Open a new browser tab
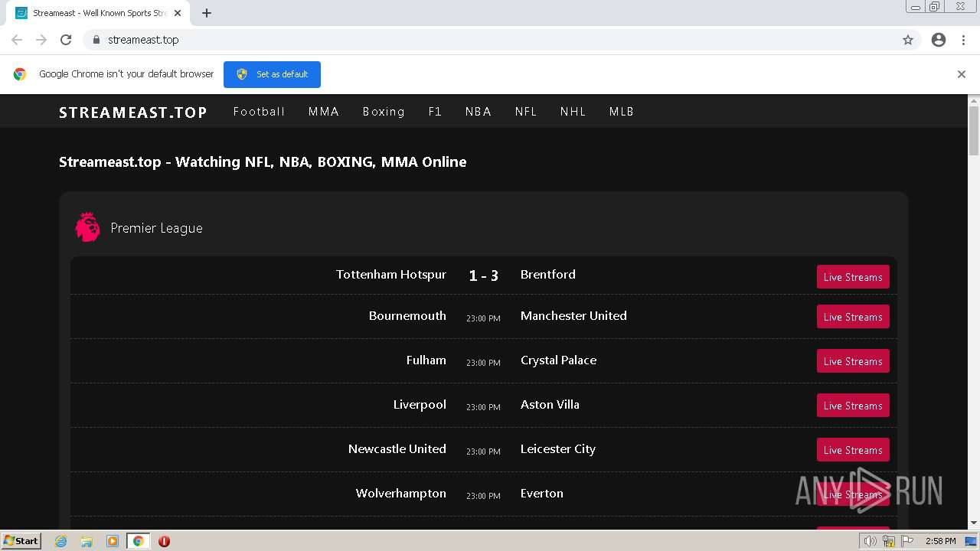The width and height of the screenshot is (980, 551). click(x=207, y=13)
